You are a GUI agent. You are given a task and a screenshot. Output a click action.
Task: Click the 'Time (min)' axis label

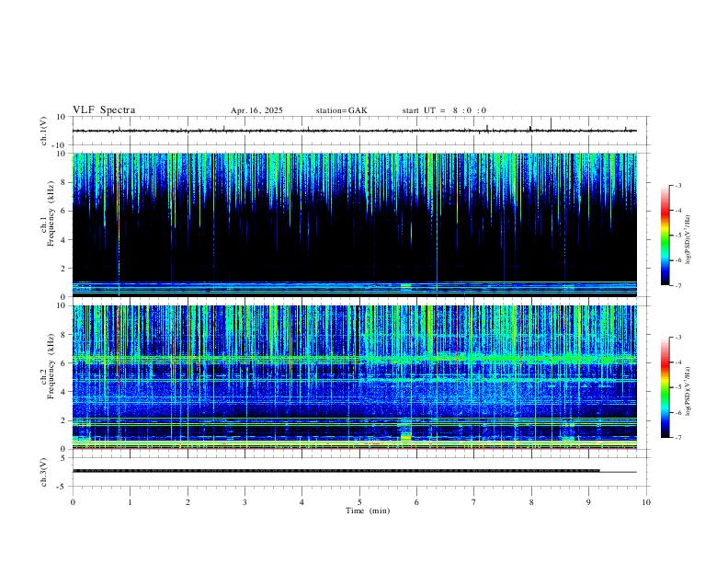point(368,511)
